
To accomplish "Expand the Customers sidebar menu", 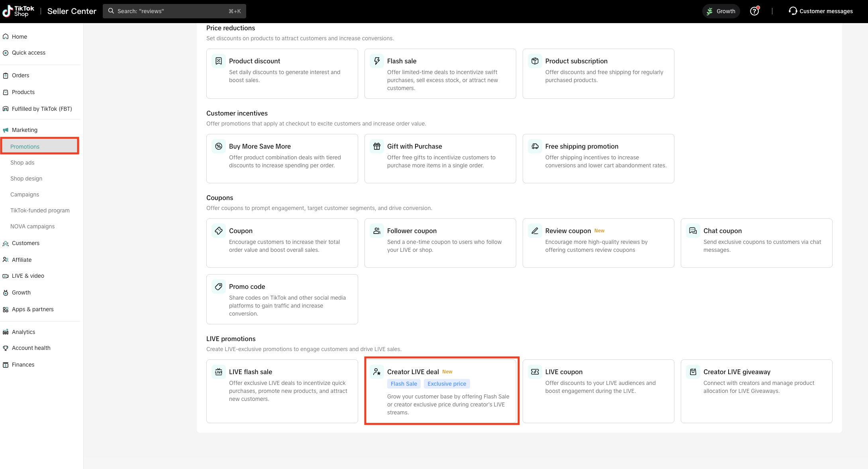I will [x=25, y=243].
